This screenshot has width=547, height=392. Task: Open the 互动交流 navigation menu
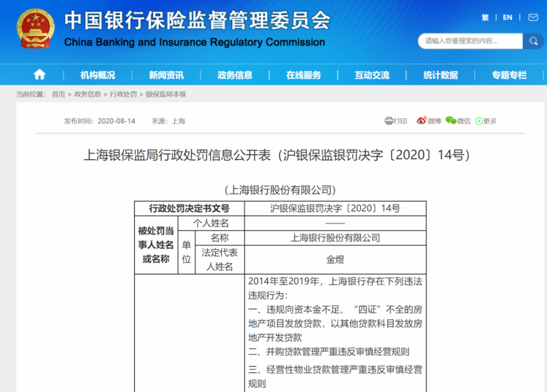[x=372, y=75]
